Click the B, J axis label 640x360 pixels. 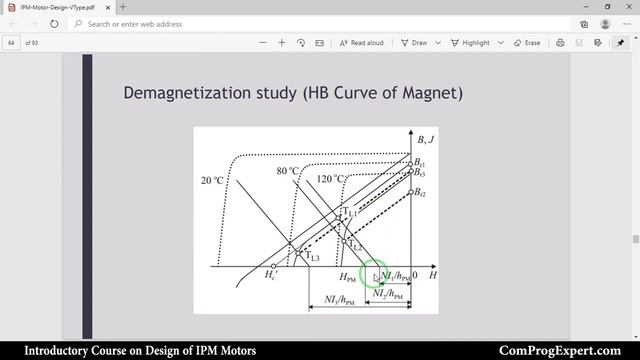pyautogui.click(x=425, y=140)
